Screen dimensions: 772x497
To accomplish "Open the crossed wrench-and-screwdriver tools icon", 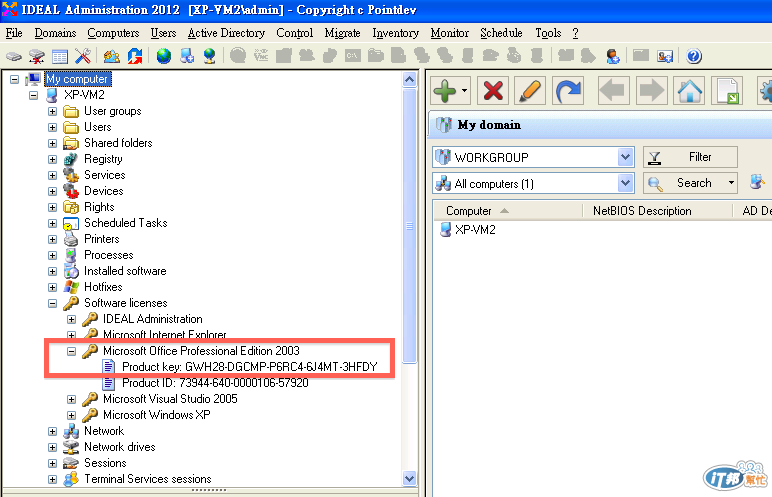I will coord(83,56).
